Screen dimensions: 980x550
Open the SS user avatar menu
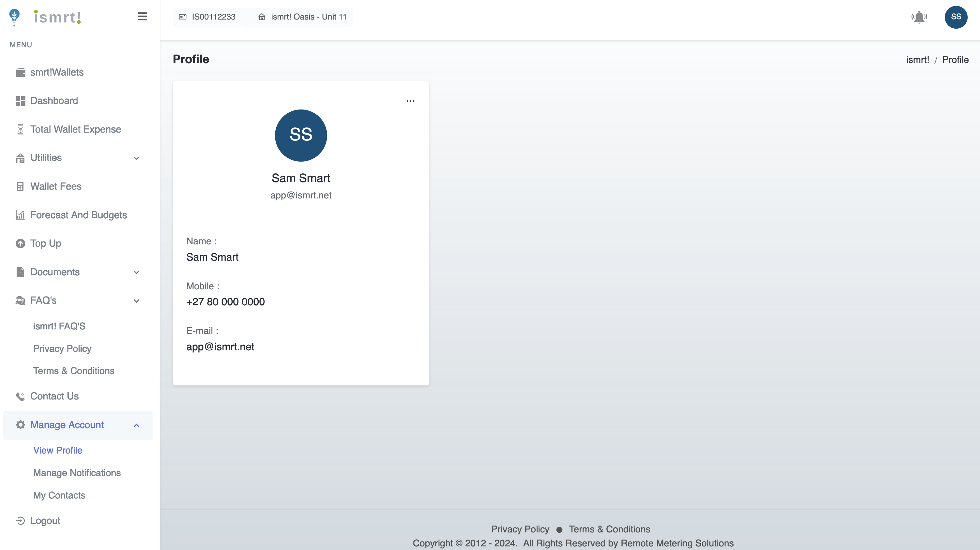pos(956,17)
